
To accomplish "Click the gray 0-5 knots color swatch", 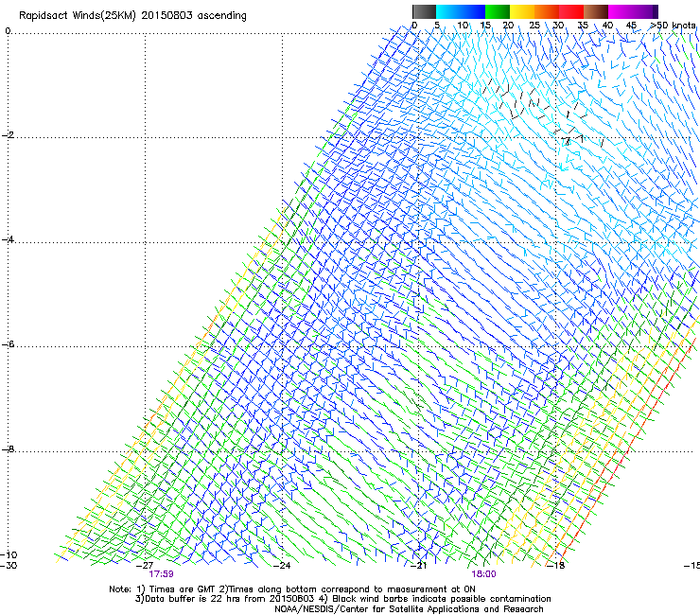I will click(x=424, y=11).
